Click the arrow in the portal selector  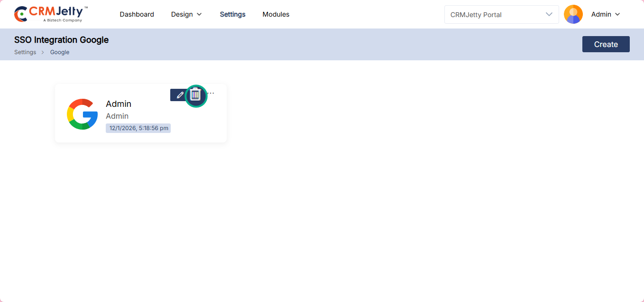coord(549,14)
